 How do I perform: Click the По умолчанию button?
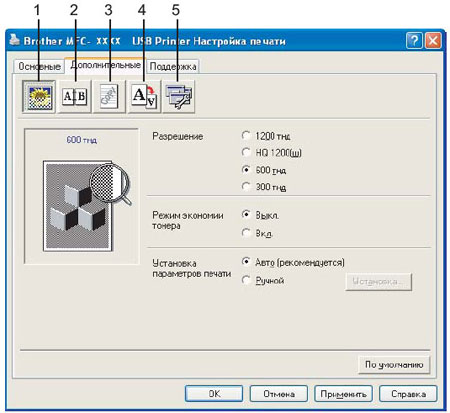pyautogui.click(x=394, y=365)
